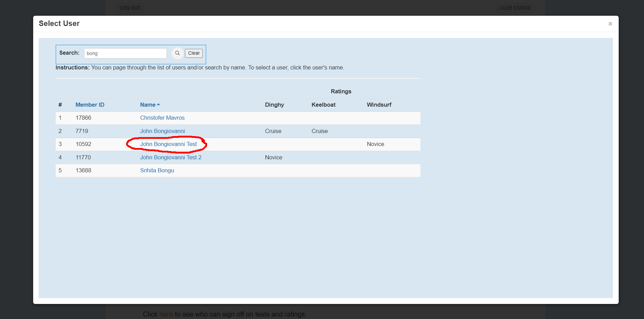Select user John Bongiovanni Test 2
This screenshot has height=319, width=644.
pyautogui.click(x=171, y=157)
